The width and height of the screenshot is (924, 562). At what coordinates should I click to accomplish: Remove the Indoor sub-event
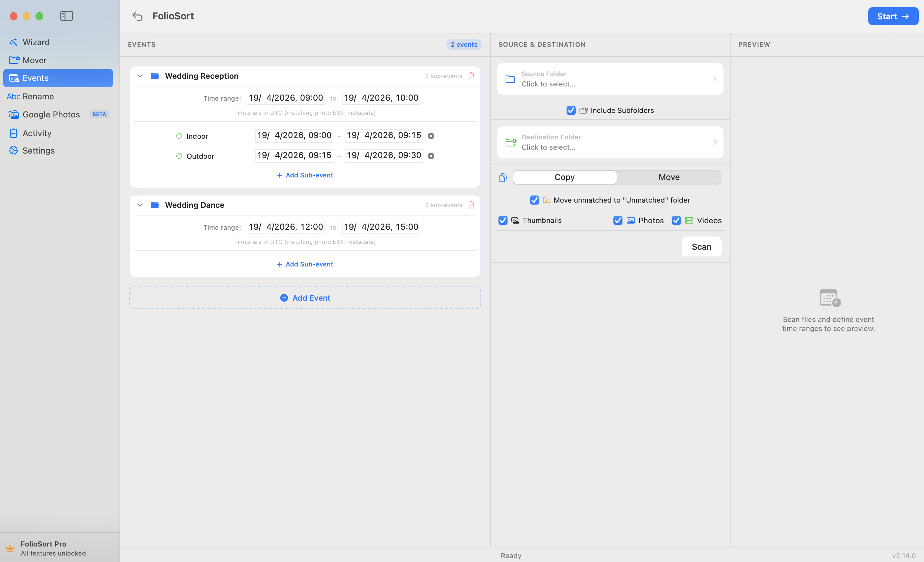point(431,135)
